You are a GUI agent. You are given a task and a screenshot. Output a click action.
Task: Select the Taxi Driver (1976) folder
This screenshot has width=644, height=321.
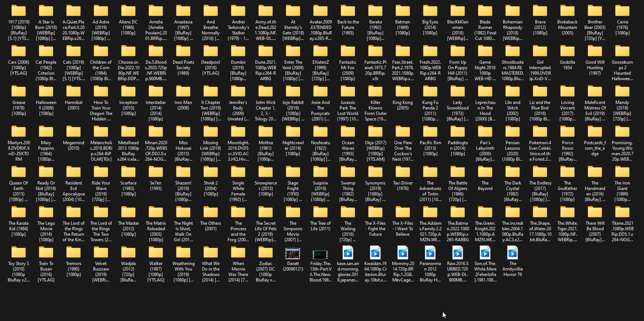pyautogui.click(x=403, y=172)
